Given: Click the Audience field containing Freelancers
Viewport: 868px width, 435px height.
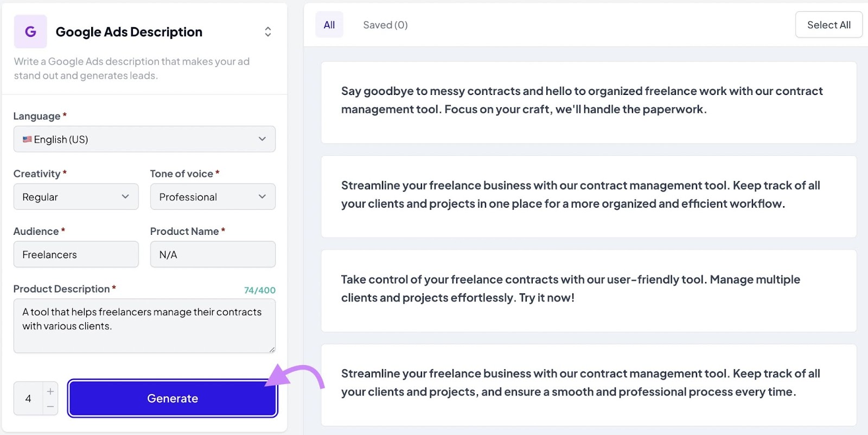Looking at the screenshot, I should click(75, 254).
